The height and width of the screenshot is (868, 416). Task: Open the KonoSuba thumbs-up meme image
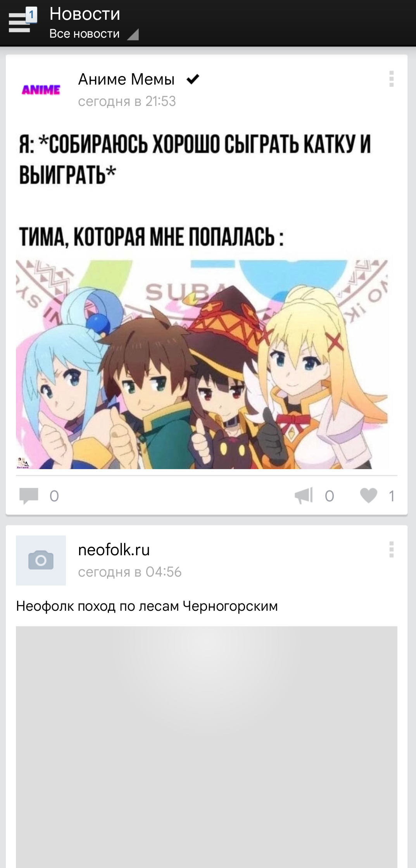[x=202, y=364]
